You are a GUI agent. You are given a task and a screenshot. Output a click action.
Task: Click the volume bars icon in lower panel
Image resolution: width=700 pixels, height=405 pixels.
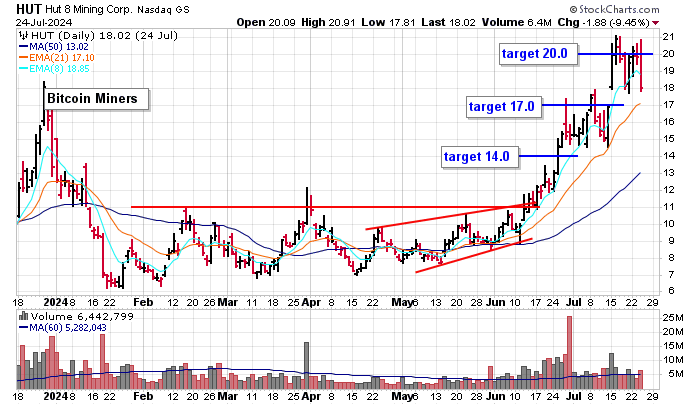[23, 316]
